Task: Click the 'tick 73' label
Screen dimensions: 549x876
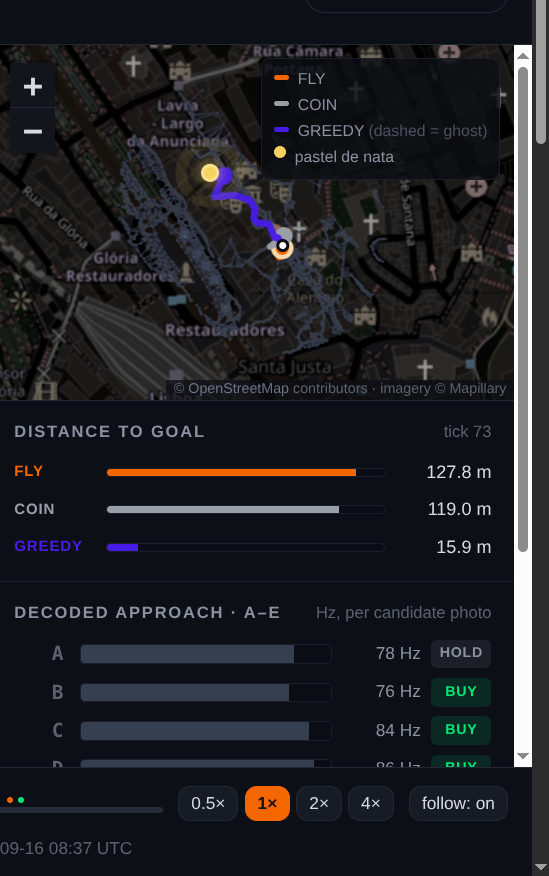Action: point(467,432)
